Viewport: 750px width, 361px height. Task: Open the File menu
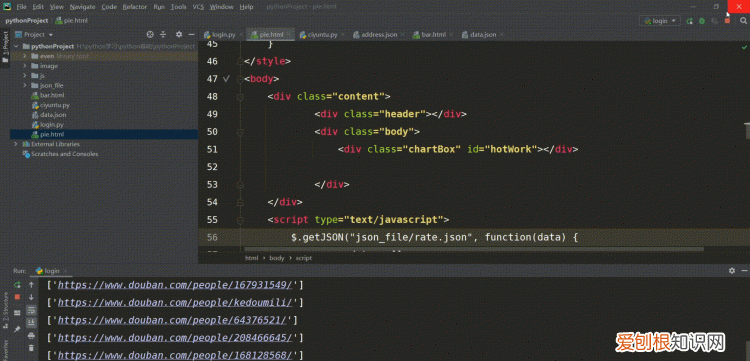tap(22, 7)
